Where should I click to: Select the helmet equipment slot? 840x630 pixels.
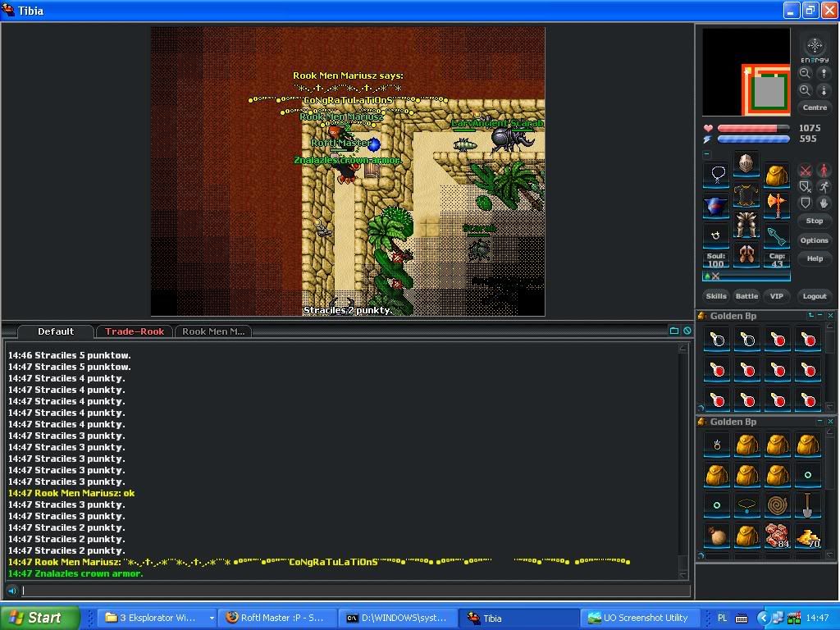tap(746, 163)
